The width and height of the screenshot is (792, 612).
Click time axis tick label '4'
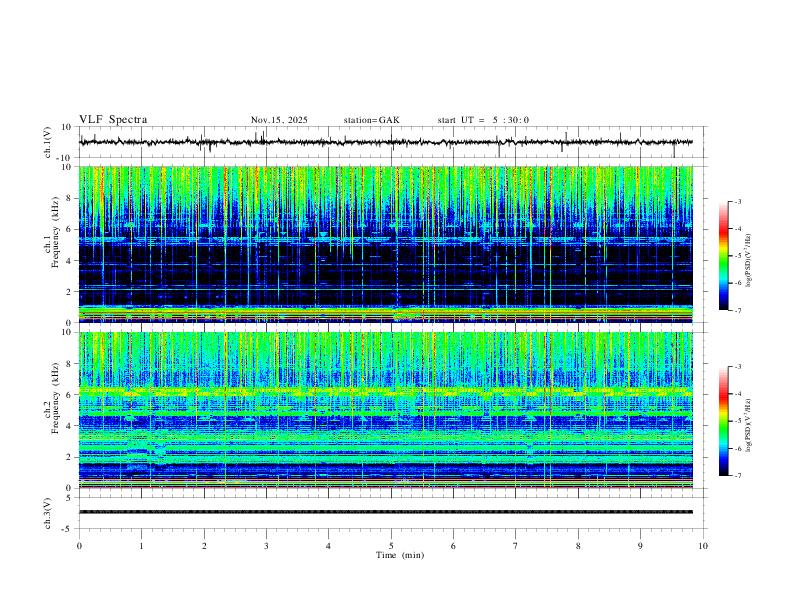coord(328,546)
